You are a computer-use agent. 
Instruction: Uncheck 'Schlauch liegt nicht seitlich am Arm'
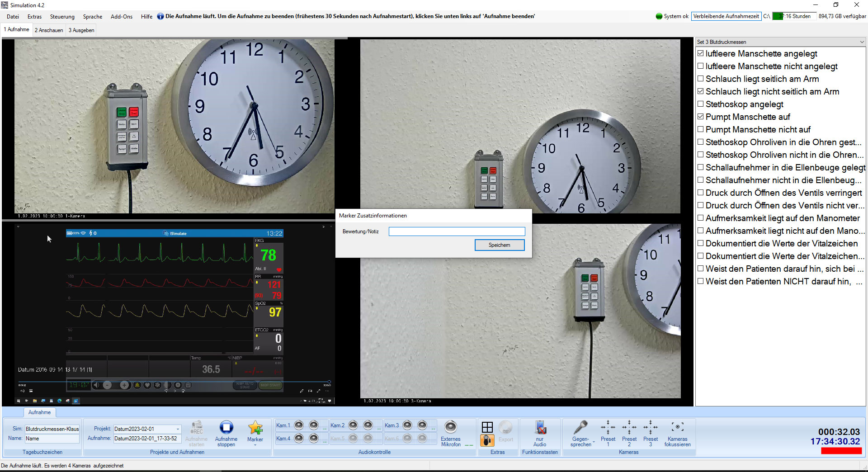(701, 91)
